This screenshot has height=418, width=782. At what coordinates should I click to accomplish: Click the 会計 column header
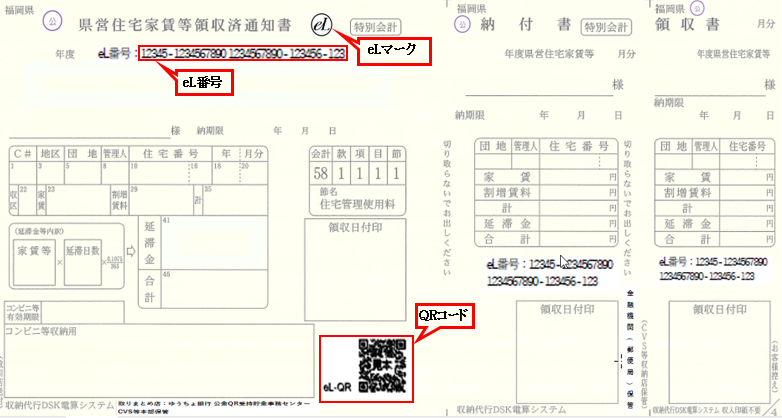tap(321, 154)
